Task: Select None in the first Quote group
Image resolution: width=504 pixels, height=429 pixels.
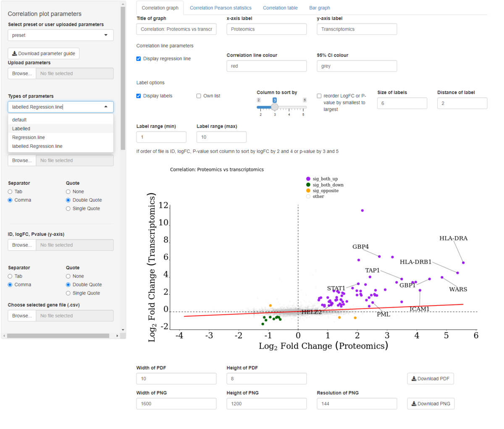Action: tap(68, 192)
